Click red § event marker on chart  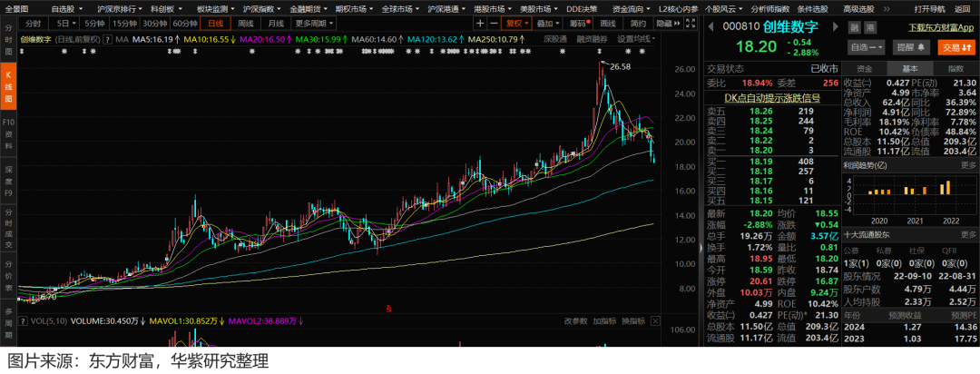click(x=389, y=309)
